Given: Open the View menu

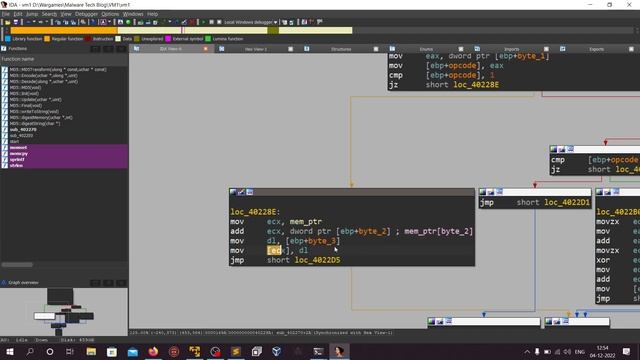Looking at the screenshot, I should tap(66, 14).
